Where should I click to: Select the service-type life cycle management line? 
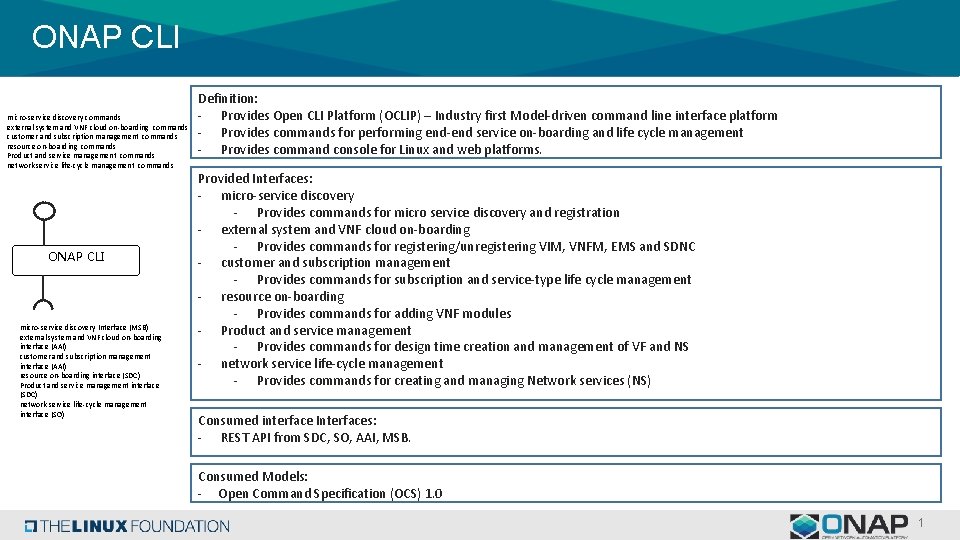click(474, 280)
